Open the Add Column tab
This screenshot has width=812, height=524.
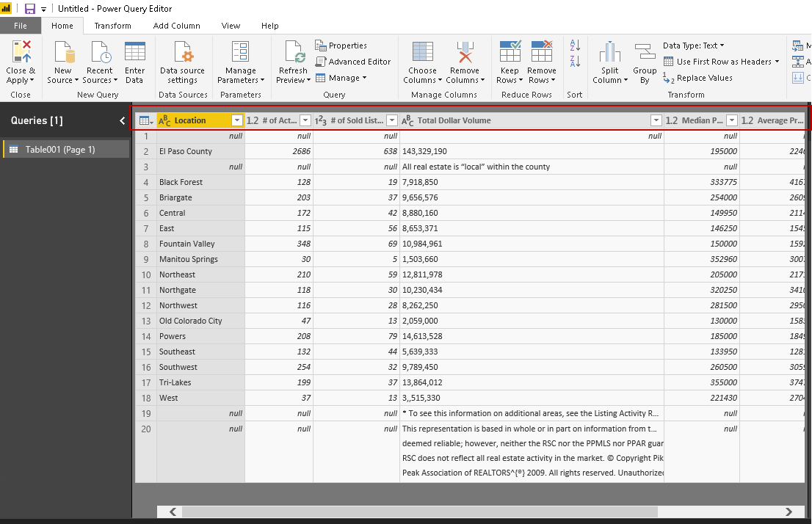click(176, 26)
